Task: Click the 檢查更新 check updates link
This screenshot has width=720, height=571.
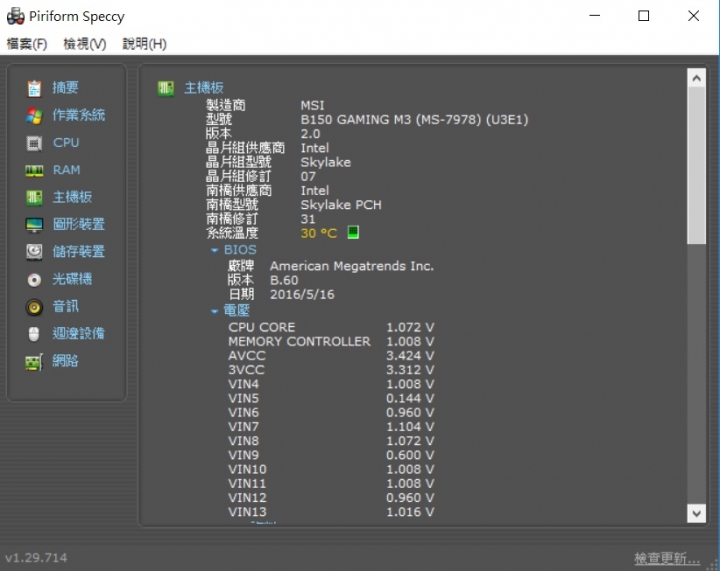Action: pyautogui.click(x=667, y=558)
